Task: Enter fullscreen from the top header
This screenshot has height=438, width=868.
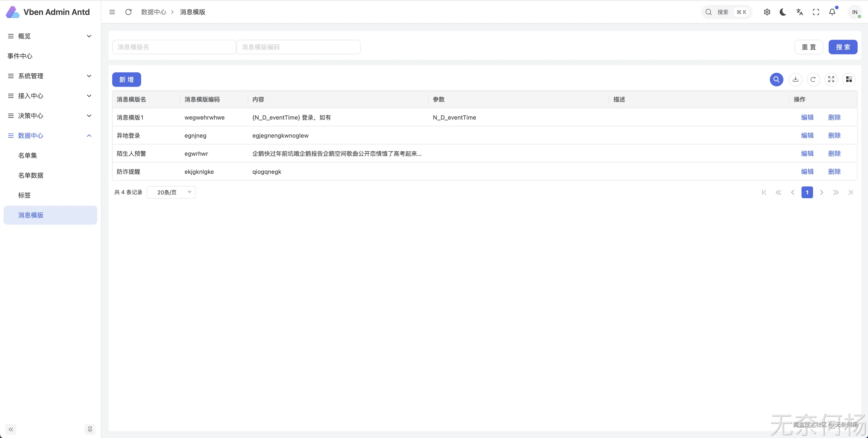Action: click(816, 12)
